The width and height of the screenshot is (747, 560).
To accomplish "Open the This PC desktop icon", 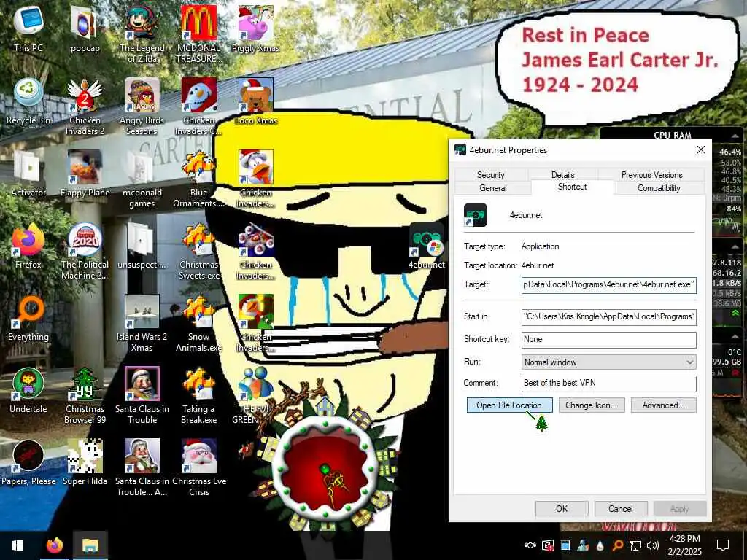I will tap(28, 28).
